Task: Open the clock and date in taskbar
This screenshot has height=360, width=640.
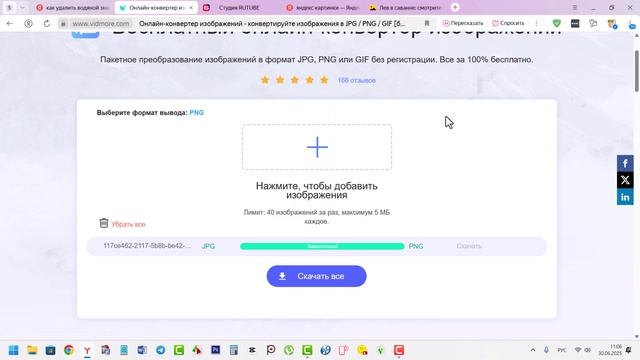Action: (x=610, y=350)
